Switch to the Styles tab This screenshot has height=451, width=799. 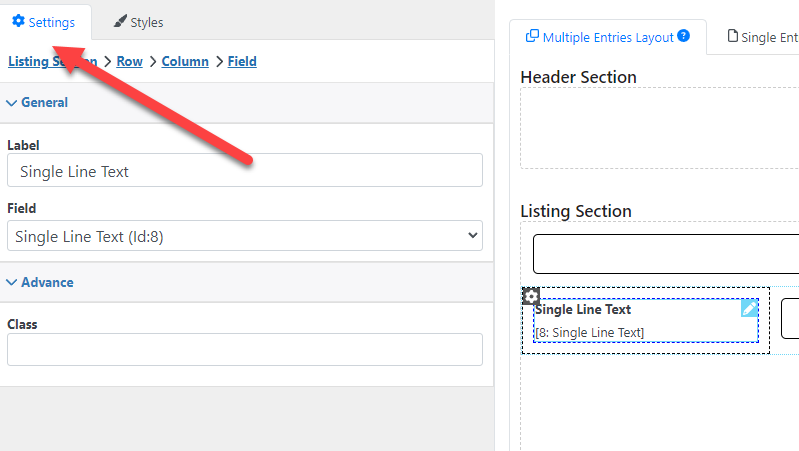(139, 22)
